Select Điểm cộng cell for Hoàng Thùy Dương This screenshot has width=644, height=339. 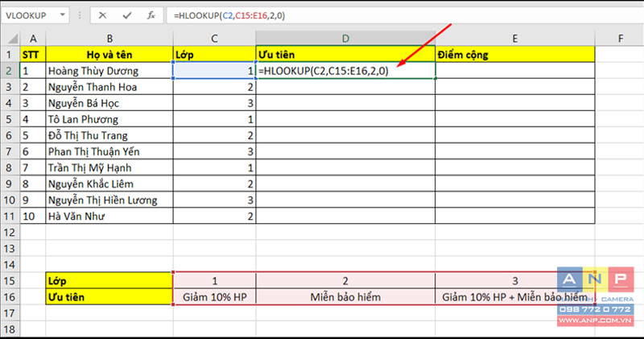[514, 71]
